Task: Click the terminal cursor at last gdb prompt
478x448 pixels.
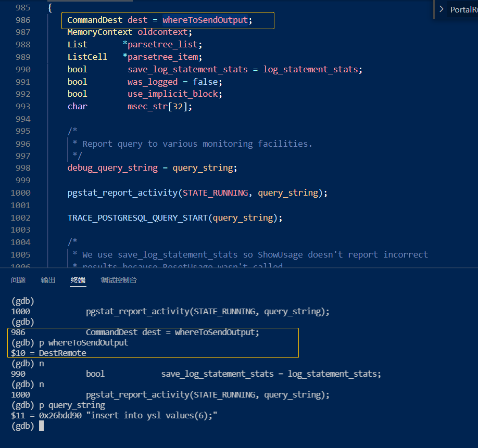Action: point(42,426)
